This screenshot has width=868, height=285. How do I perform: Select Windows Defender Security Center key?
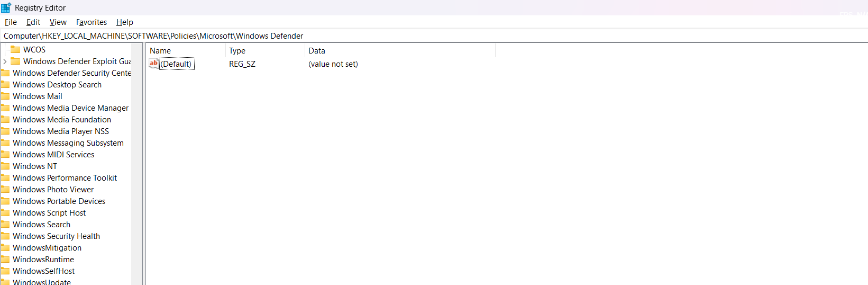72,73
